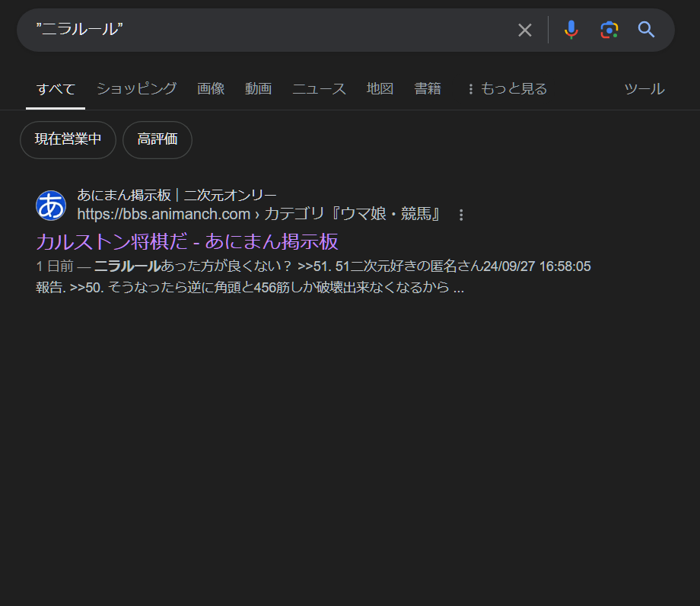
Task: Focus the search box containing ニラルール
Action: [x=266, y=30]
